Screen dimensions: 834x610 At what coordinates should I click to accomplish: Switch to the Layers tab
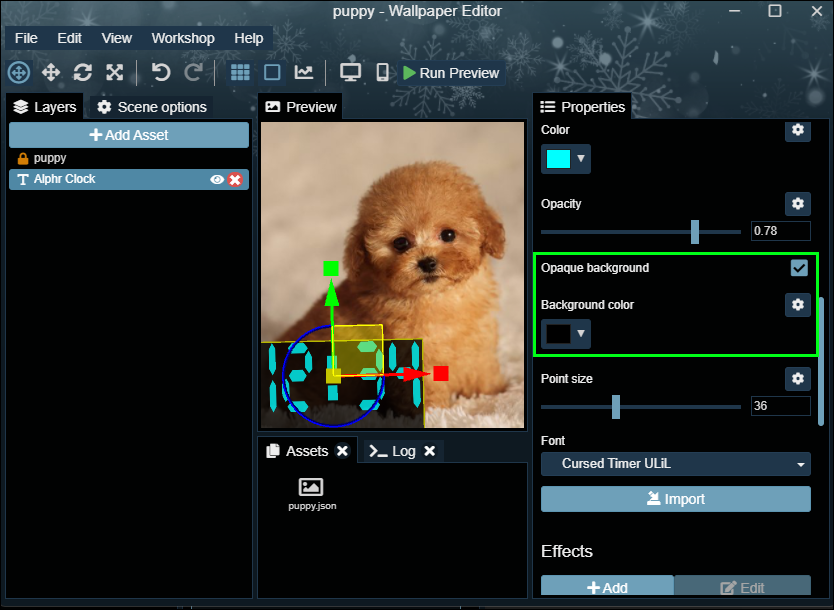click(45, 107)
